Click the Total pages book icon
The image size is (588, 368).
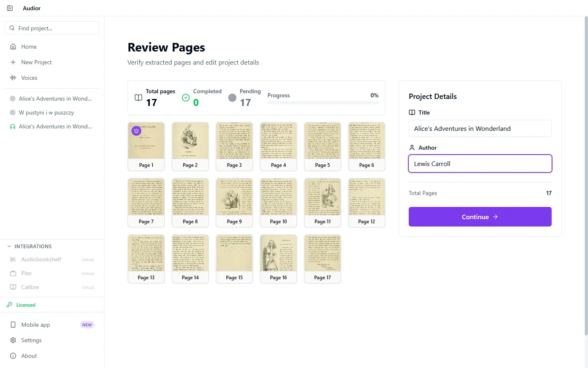(x=138, y=98)
